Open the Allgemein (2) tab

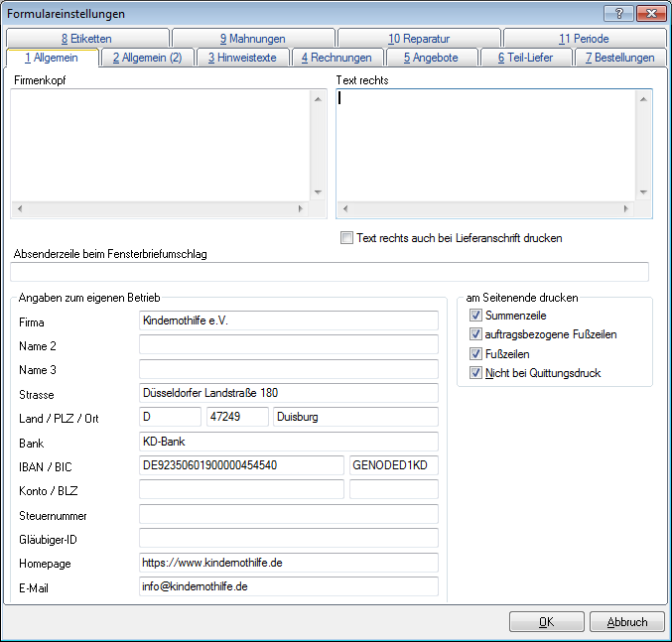pyautogui.click(x=147, y=58)
